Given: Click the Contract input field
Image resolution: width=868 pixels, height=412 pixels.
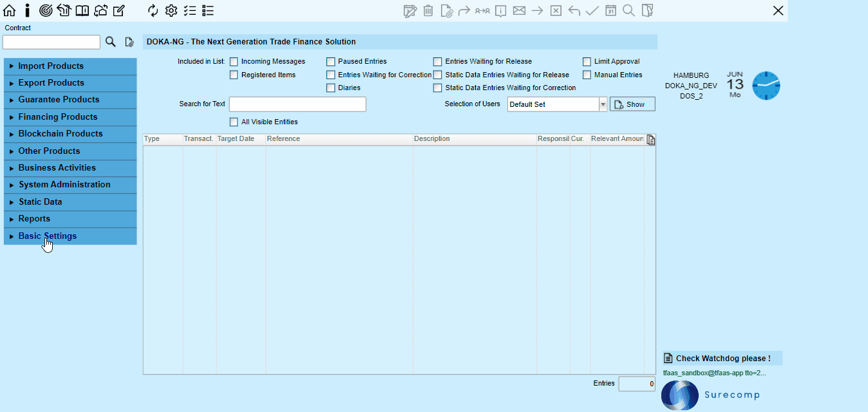Looking at the screenshot, I should point(52,42).
